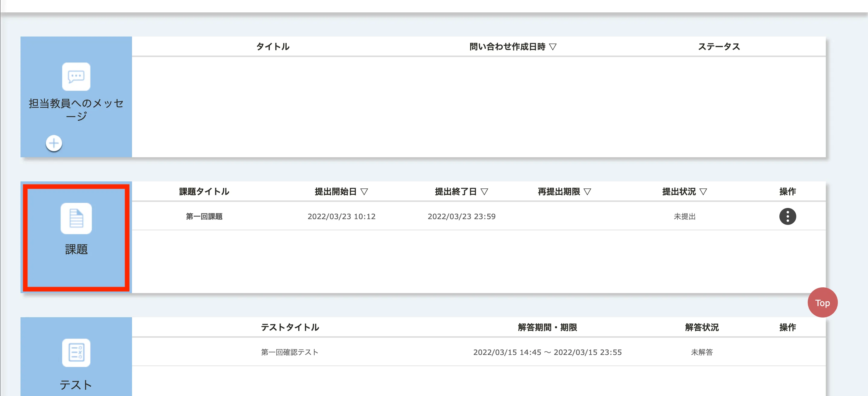868x396 pixels.
Task: Sort by 問い合わせ作成日時 triangle
Action: tap(553, 46)
